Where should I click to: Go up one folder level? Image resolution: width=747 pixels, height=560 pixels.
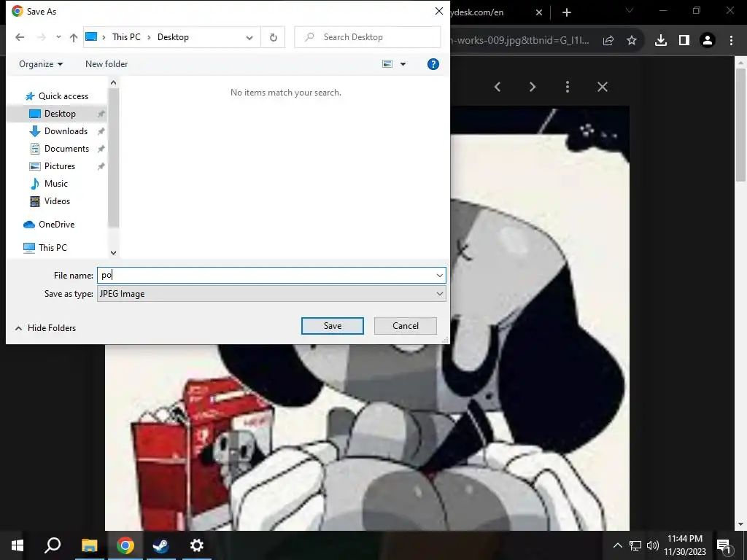pyautogui.click(x=74, y=37)
